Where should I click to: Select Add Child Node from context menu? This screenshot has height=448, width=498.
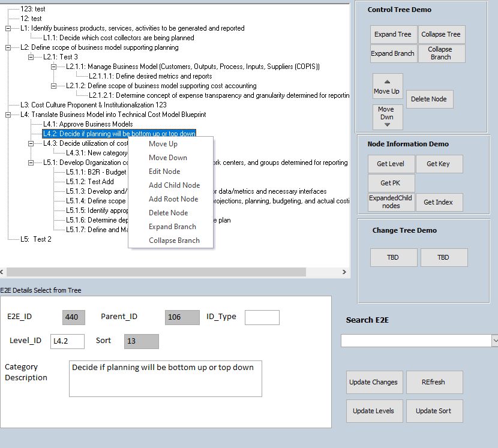pyautogui.click(x=174, y=185)
